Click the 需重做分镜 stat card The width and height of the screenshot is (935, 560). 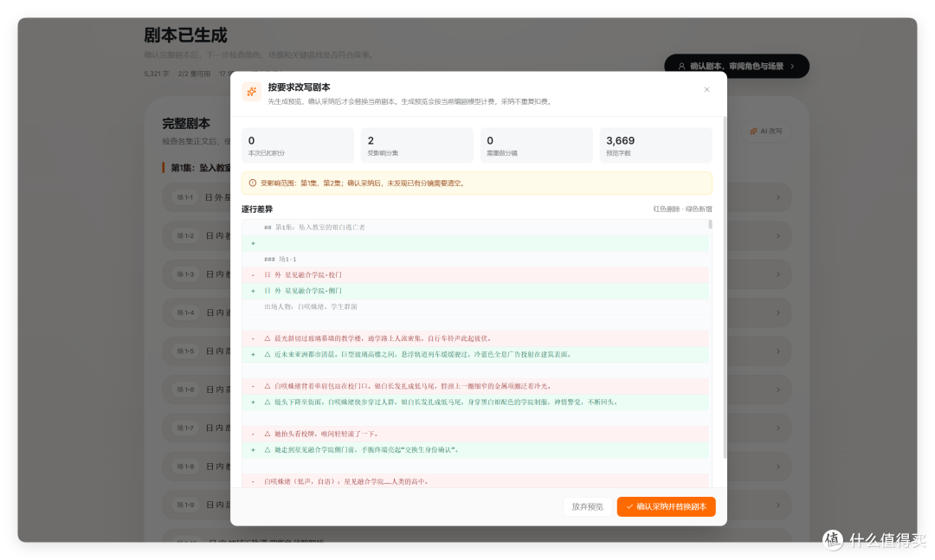click(x=536, y=145)
